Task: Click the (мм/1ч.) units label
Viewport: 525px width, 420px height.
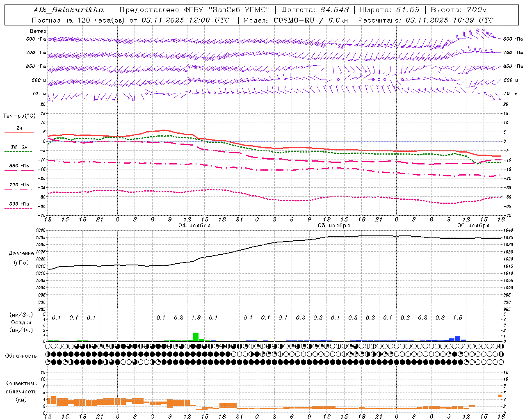Action: [x=21, y=330]
